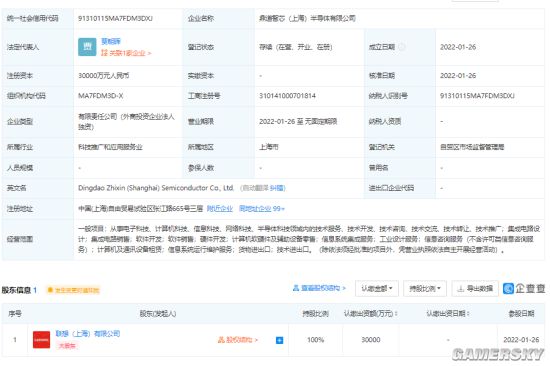Viewport: 550px width, 366px height.
Task: Select the 30000 subscribed amount in shareholder row
Action: [371, 340]
